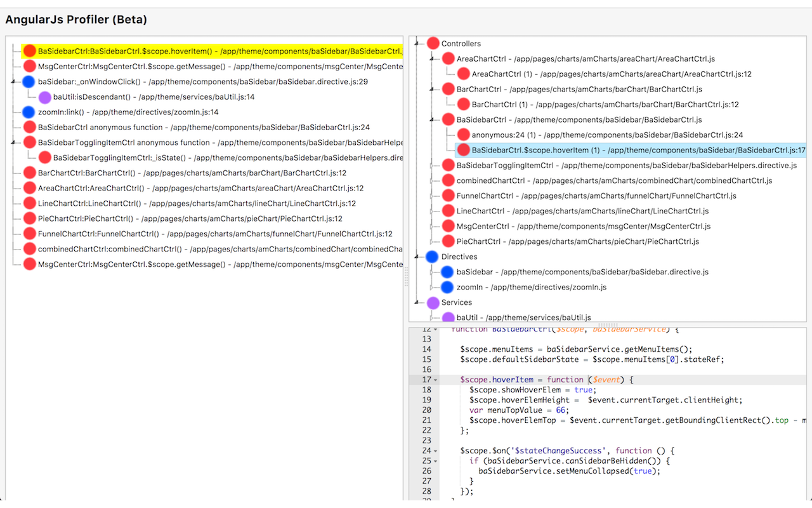Screen dimensions: 812x508
Task: Click the red BaSidebarTogglingItemCtrl icon
Action: click(x=448, y=164)
